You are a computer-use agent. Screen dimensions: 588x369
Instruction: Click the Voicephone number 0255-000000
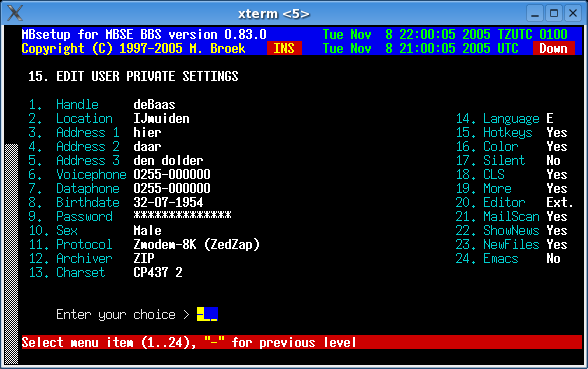coord(172,174)
